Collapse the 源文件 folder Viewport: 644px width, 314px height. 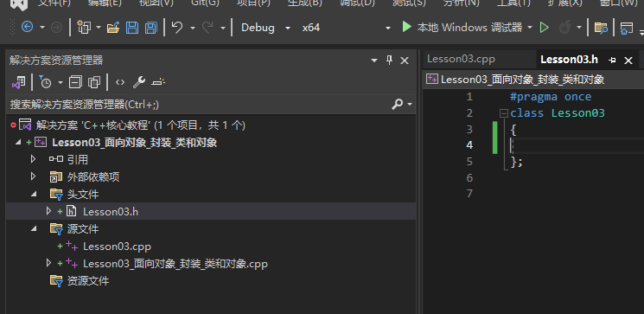(x=34, y=228)
